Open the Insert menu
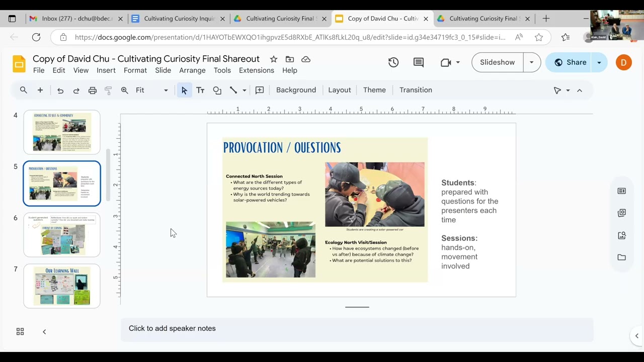The image size is (644, 362). pyautogui.click(x=106, y=70)
